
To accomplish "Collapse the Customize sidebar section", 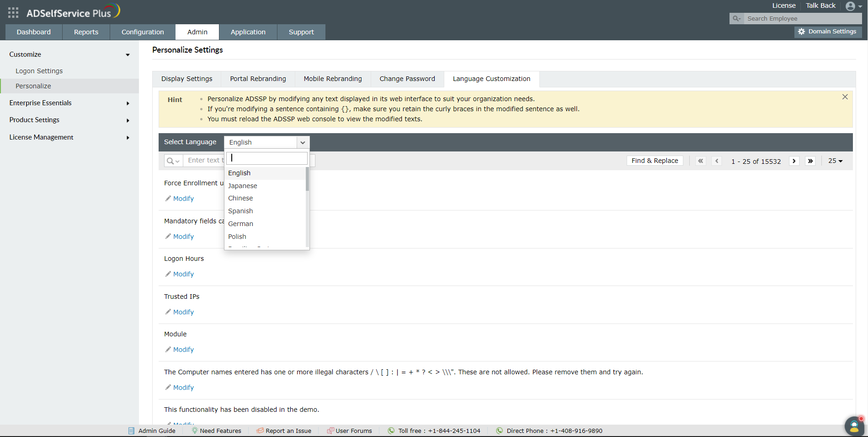I will point(128,55).
